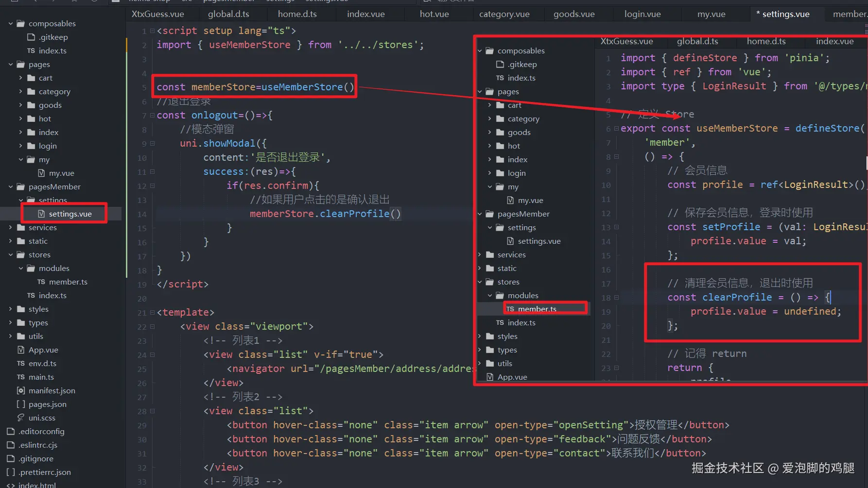The width and height of the screenshot is (868, 488).
Task: Open the goods.vue tab
Action: [x=574, y=14]
